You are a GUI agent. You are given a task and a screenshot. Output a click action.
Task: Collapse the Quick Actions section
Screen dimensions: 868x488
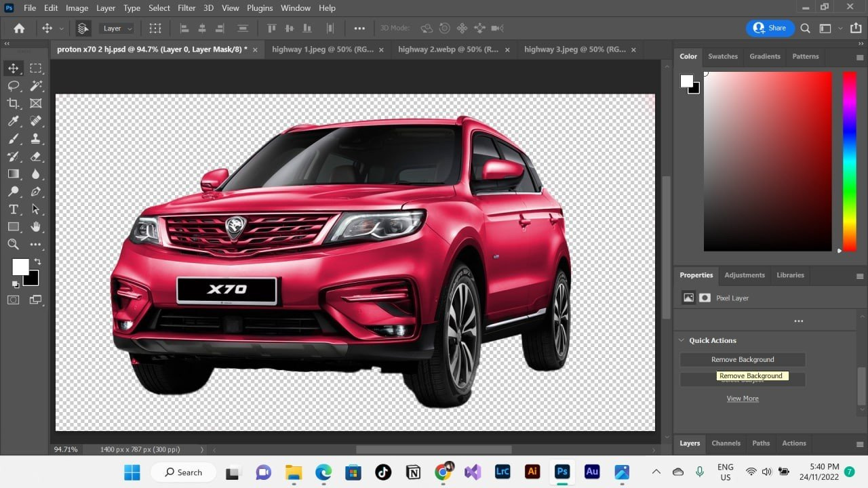pos(682,340)
